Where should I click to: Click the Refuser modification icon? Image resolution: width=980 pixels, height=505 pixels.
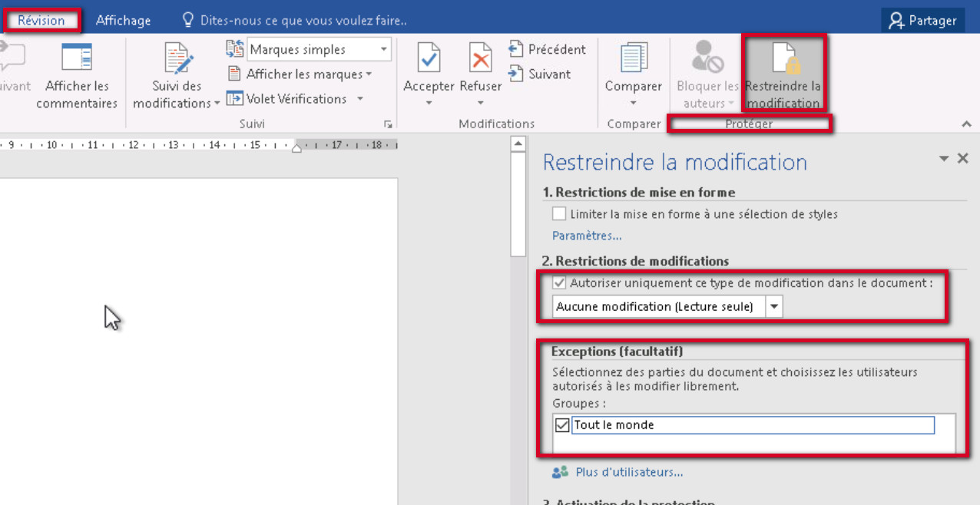point(480,58)
